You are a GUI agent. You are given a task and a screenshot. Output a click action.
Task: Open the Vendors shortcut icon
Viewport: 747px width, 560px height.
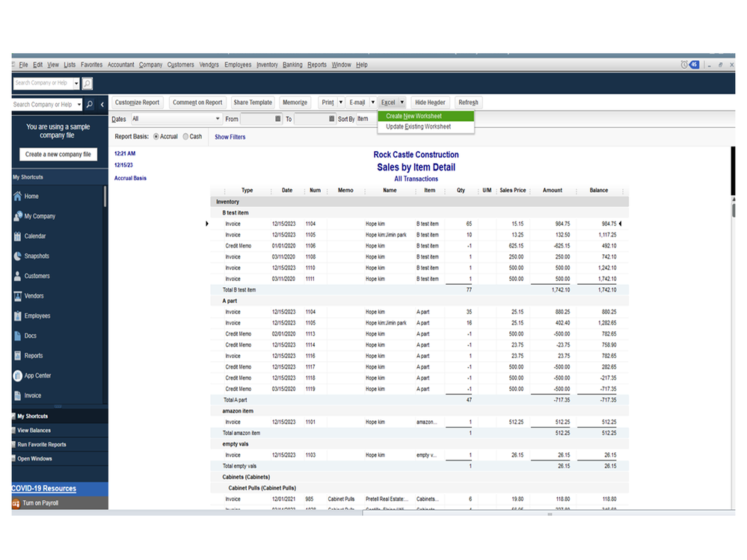click(18, 296)
